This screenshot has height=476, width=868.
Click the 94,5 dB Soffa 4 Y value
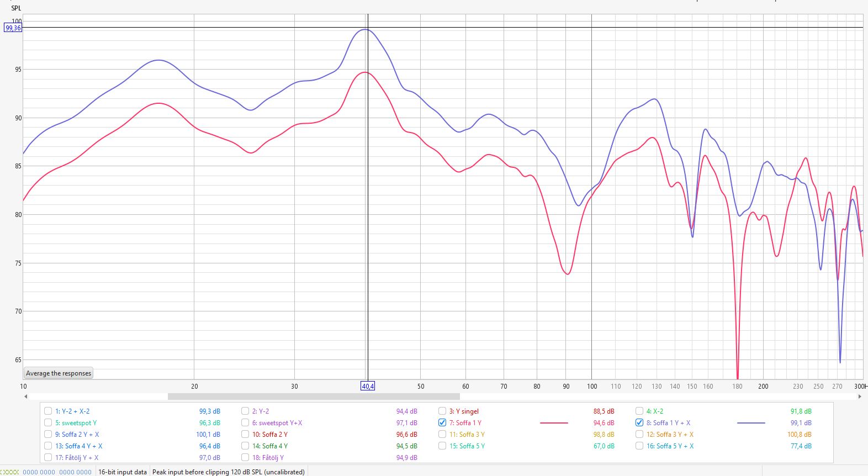coord(407,446)
